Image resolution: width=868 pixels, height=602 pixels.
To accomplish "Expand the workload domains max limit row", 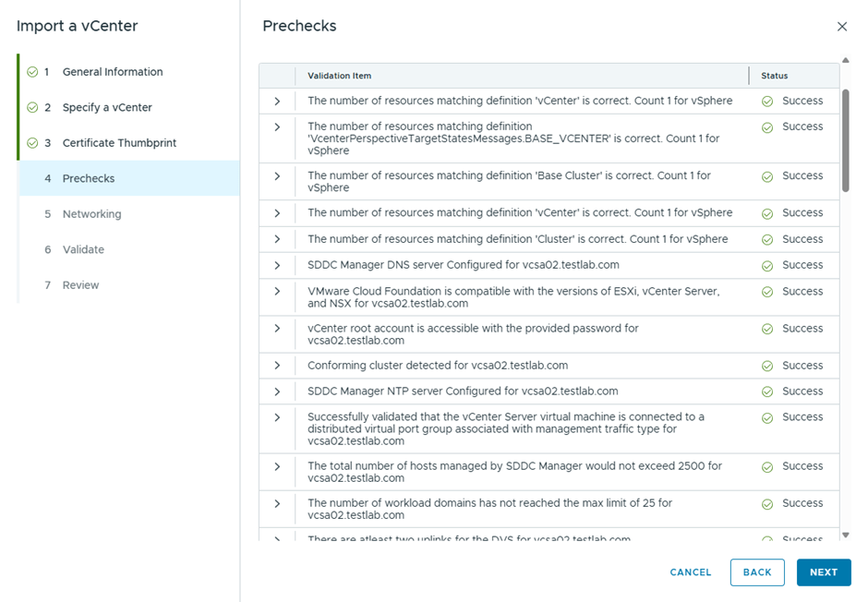I will [x=277, y=503].
